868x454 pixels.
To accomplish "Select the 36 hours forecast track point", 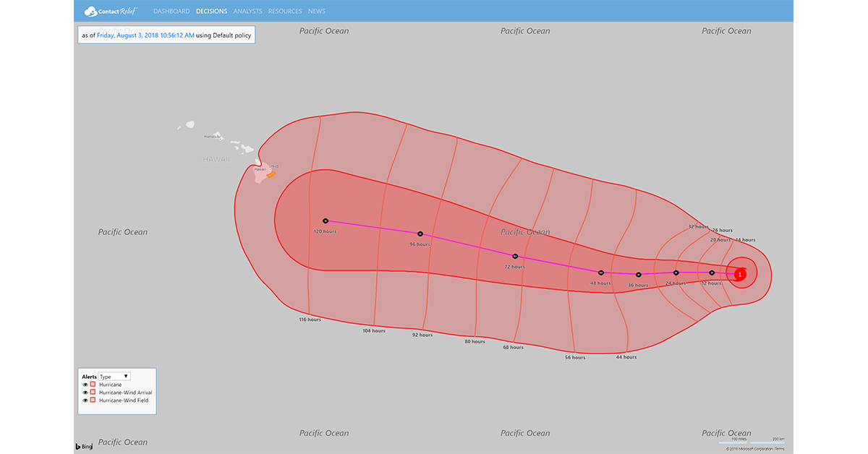I will click(x=639, y=275).
